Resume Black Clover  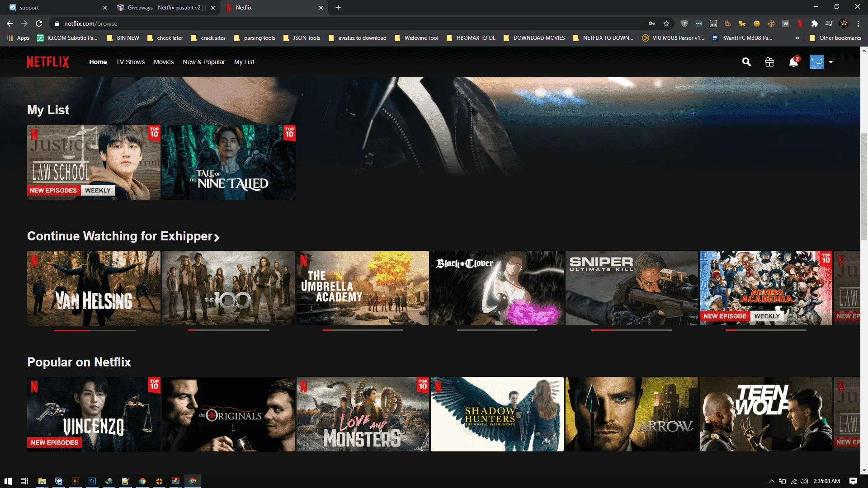(x=497, y=288)
